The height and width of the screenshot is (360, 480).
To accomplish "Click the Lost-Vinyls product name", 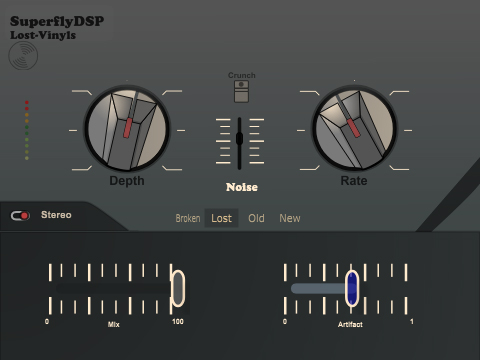I will coord(43,35).
